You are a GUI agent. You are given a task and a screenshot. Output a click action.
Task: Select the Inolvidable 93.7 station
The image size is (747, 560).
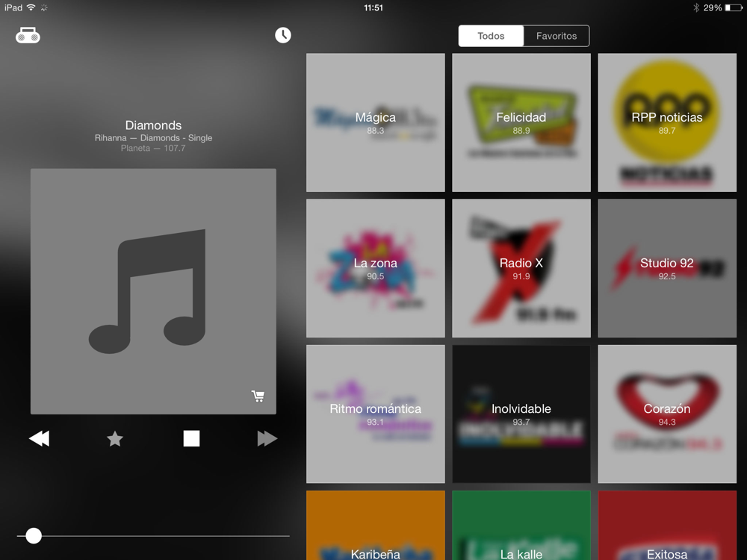pyautogui.click(x=521, y=414)
